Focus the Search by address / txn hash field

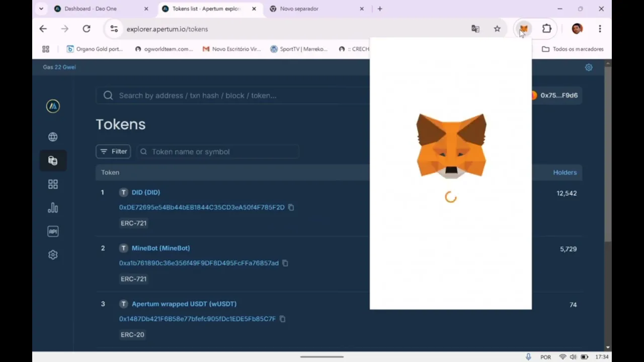[x=233, y=96]
